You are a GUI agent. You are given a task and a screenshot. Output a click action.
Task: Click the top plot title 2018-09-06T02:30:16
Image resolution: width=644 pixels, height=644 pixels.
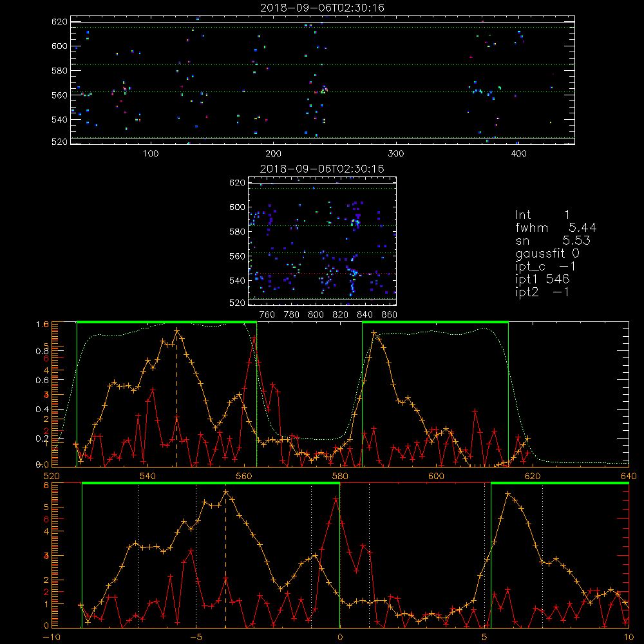tap(322, 8)
